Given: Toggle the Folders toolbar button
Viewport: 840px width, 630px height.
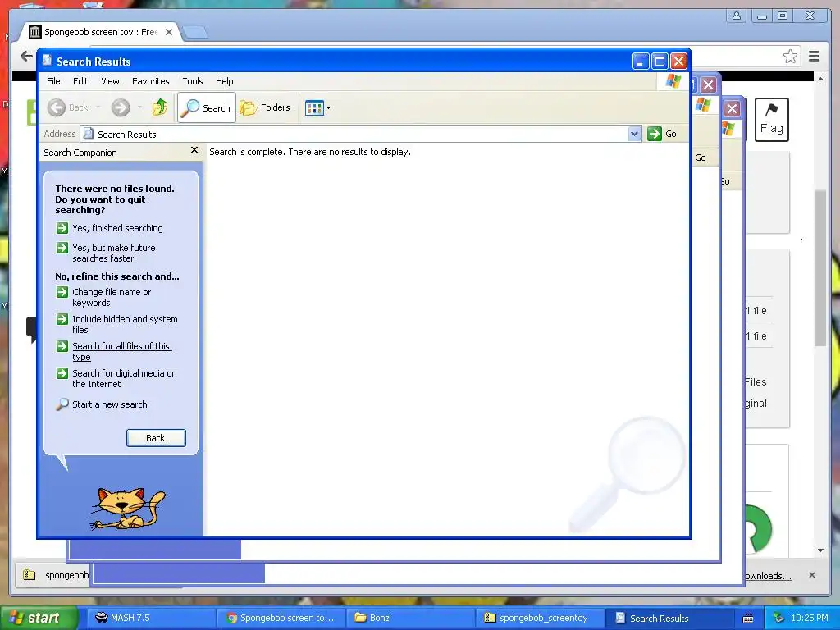Looking at the screenshot, I should point(265,107).
